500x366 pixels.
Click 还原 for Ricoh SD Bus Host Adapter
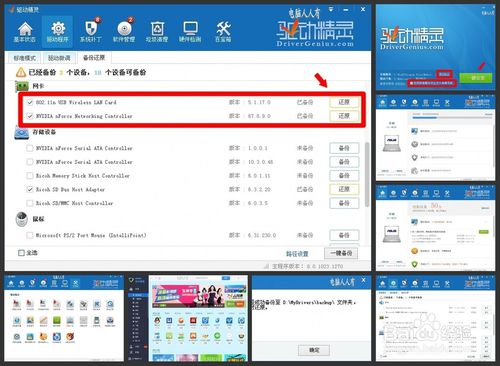[x=344, y=189]
